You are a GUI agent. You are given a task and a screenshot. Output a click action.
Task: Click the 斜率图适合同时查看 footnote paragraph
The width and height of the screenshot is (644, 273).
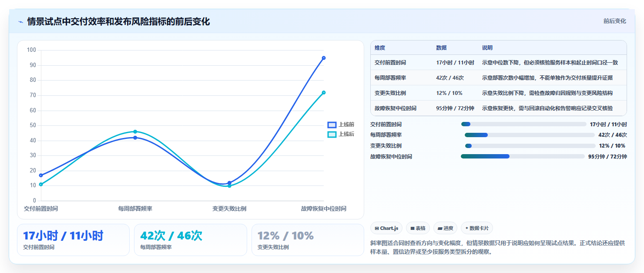(498, 247)
